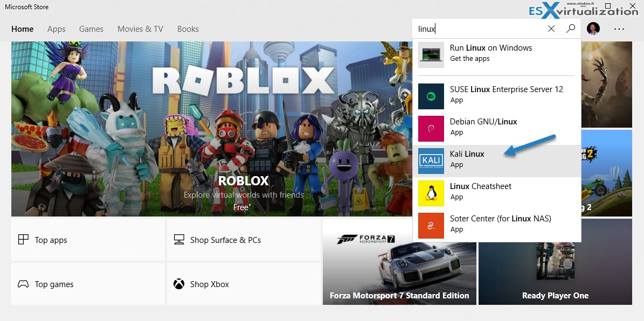Clear the search box with the X icon

click(x=551, y=29)
